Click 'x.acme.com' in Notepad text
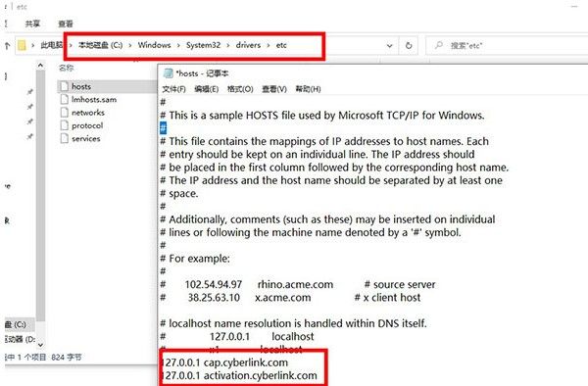The image size is (588, 386). [283, 298]
